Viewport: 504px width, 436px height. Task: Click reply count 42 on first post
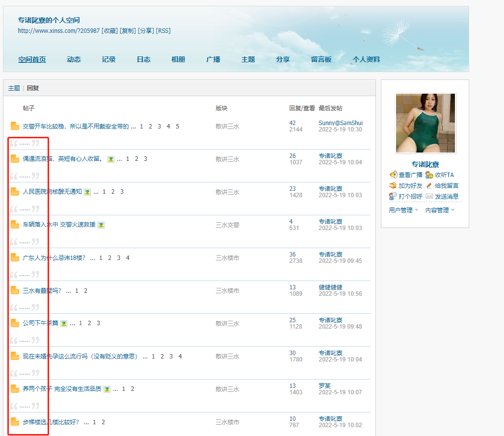[x=292, y=123]
